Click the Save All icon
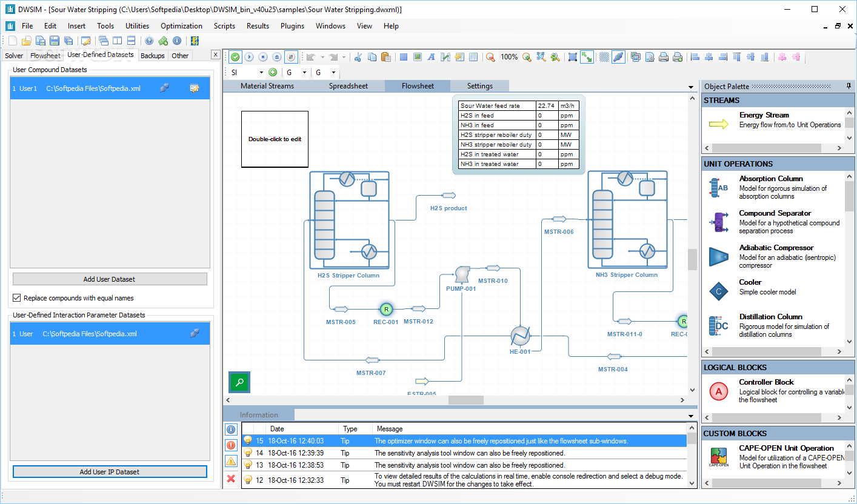 tap(68, 41)
